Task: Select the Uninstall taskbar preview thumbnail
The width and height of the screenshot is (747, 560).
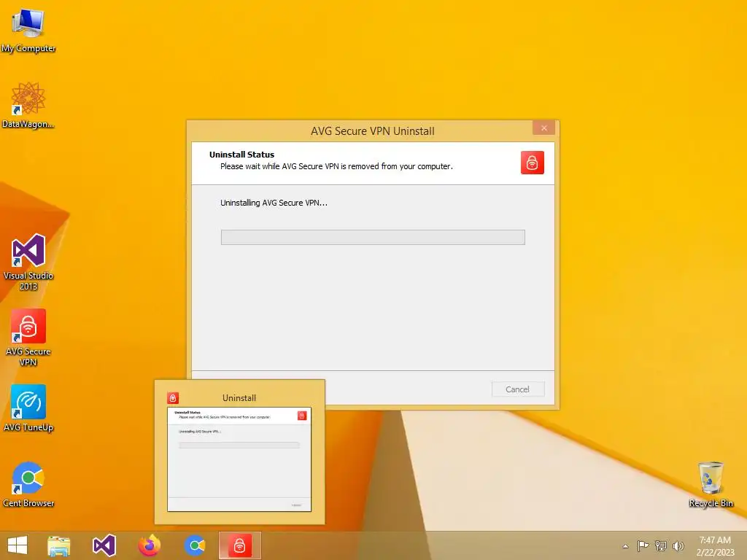Action: [x=239, y=459]
